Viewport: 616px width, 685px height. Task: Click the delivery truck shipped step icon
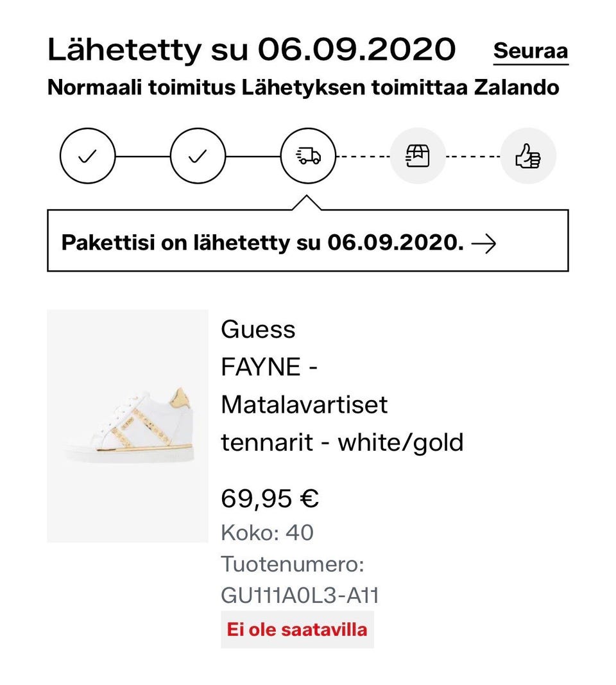pyautogui.click(x=308, y=156)
